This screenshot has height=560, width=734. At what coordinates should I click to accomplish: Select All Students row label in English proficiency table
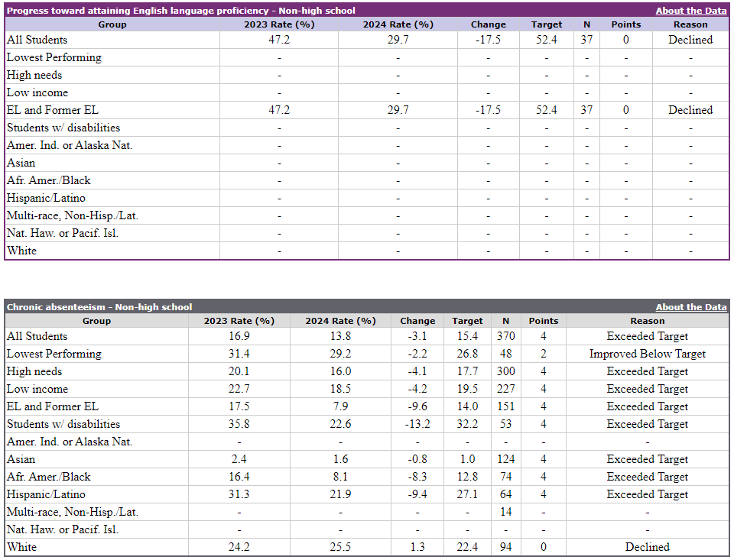click(37, 40)
